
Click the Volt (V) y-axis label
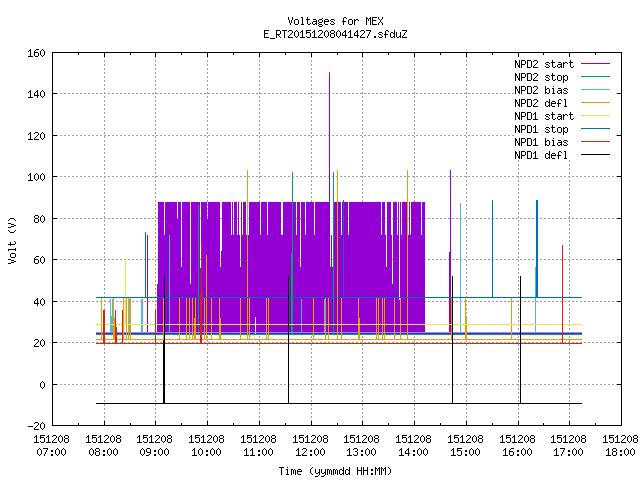coord(12,241)
